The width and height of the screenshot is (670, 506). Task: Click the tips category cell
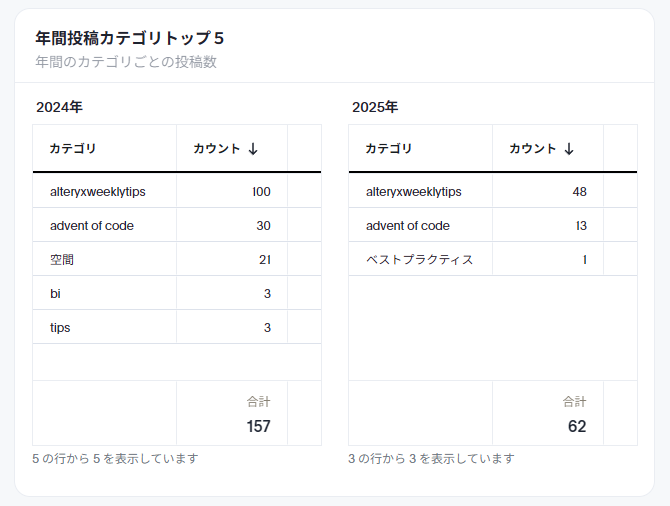click(x=60, y=327)
